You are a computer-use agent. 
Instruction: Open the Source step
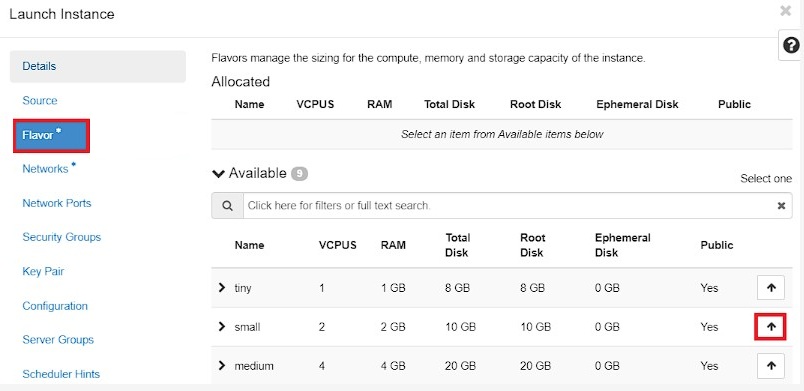(x=40, y=100)
